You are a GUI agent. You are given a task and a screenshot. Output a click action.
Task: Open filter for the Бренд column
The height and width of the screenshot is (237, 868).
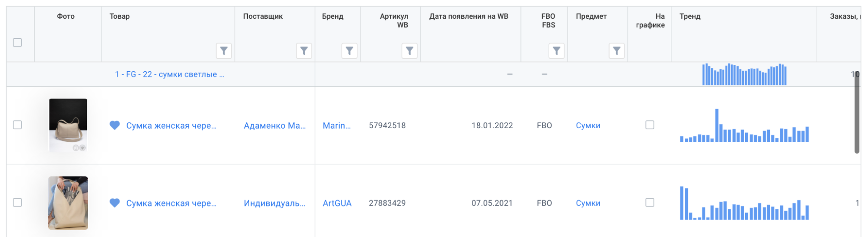349,51
